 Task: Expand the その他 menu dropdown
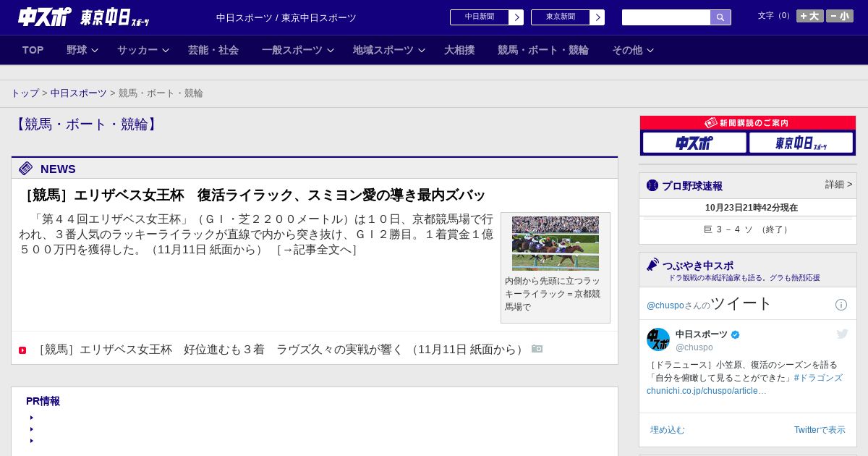[x=633, y=50]
